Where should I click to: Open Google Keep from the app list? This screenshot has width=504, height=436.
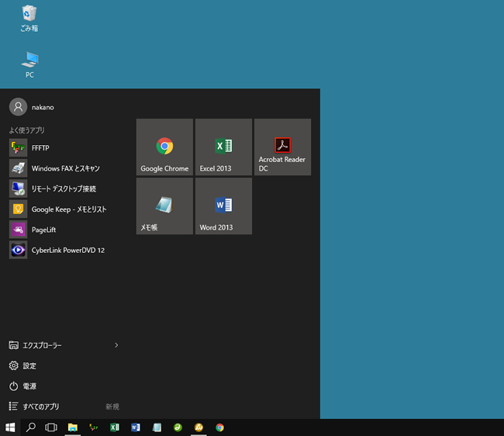(x=68, y=209)
